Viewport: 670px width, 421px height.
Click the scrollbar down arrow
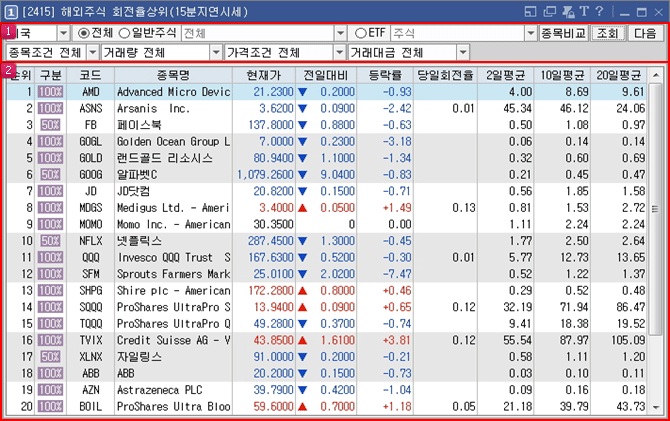pyautogui.click(x=655, y=408)
